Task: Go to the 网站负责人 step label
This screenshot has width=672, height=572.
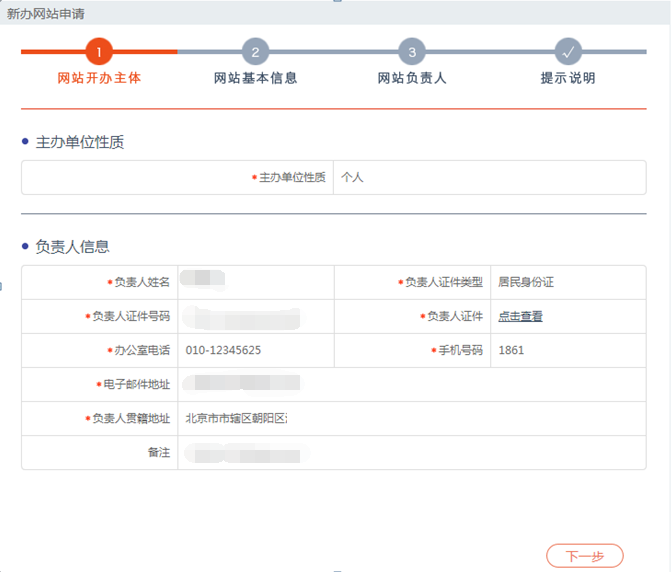Action: (x=412, y=78)
